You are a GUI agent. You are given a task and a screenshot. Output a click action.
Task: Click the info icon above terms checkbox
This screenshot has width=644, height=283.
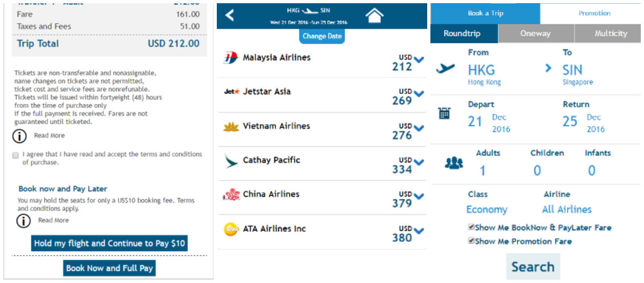click(19, 136)
